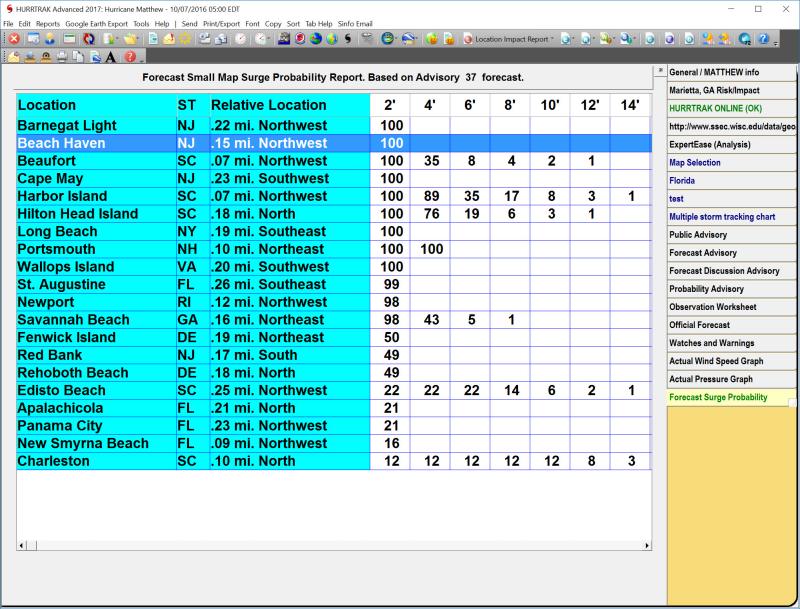Select Actual Wind Speed Graph side item

point(716,361)
